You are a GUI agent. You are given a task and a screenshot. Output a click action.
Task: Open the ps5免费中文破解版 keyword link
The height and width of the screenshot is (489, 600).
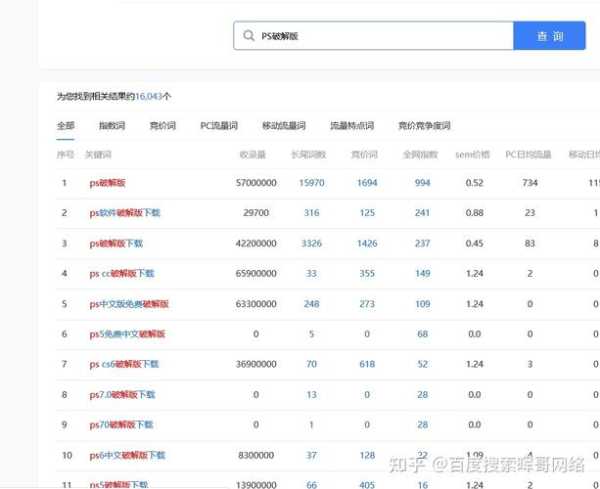tap(127, 334)
